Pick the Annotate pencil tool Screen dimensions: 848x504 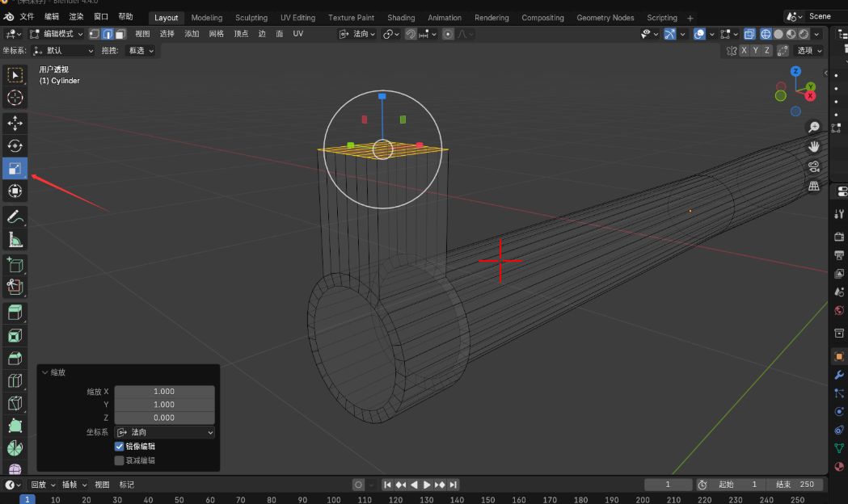[x=15, y=216]
